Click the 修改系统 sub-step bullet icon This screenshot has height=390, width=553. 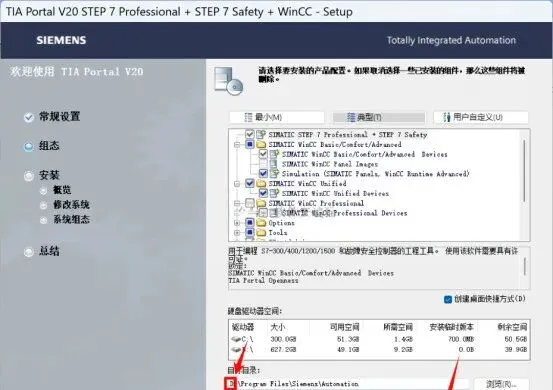click(x=43, y=206)
